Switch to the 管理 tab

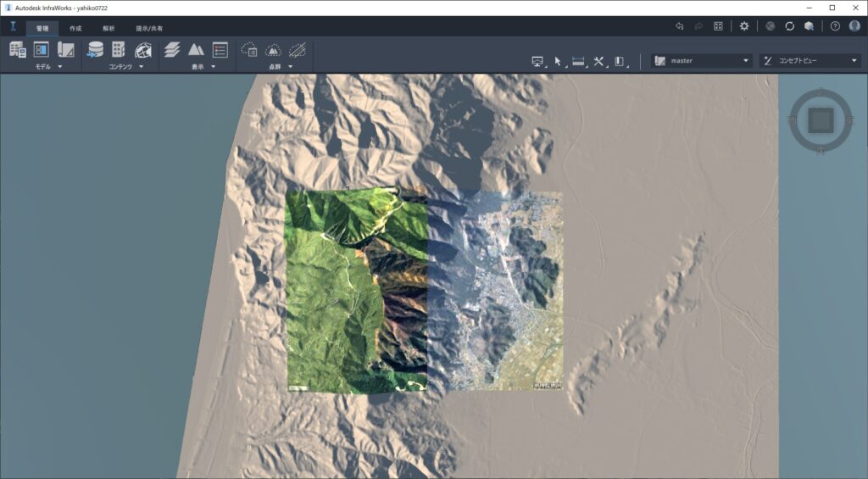[42, 28]
